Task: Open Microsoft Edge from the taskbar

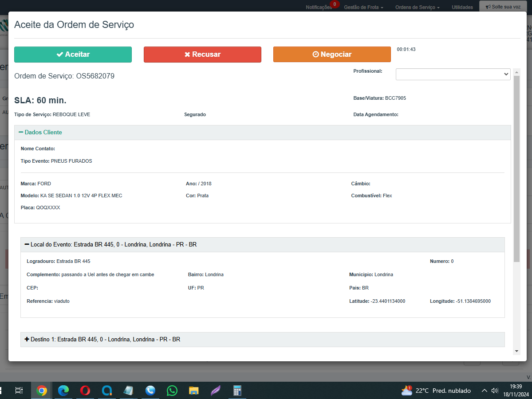Action: click(x=63, y=391)
